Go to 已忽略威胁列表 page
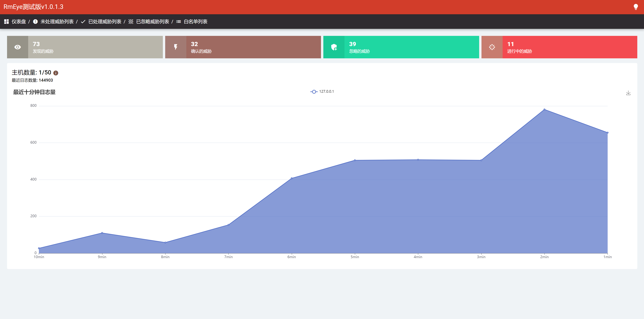Screen dimensions: 644x319 [x=152, y=22]
